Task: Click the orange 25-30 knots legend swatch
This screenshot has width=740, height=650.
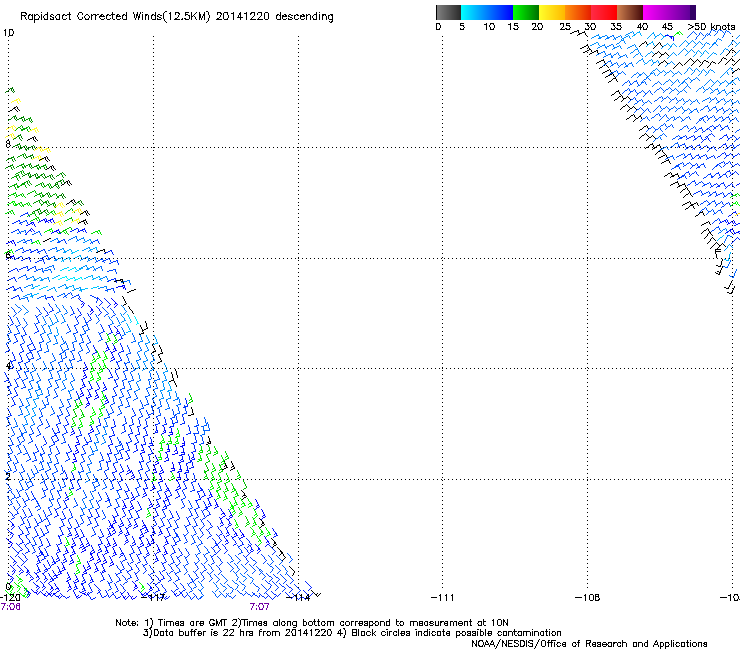Action: pos(578,12)
